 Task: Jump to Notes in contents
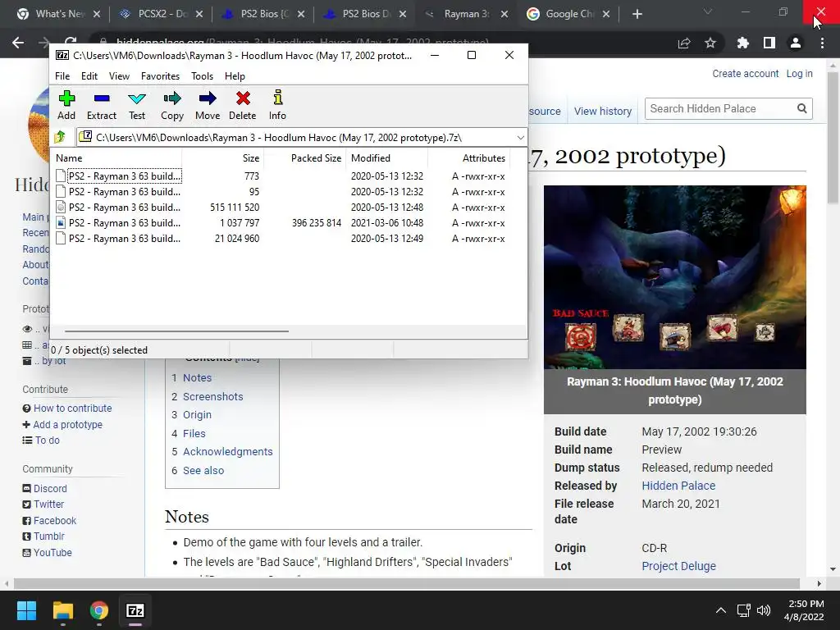[197, 377]
